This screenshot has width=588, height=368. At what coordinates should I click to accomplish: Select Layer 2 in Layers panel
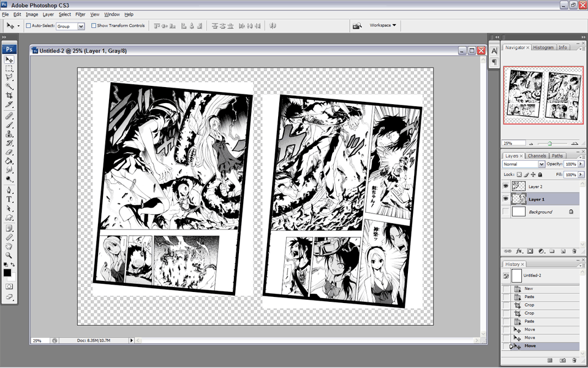541,186
